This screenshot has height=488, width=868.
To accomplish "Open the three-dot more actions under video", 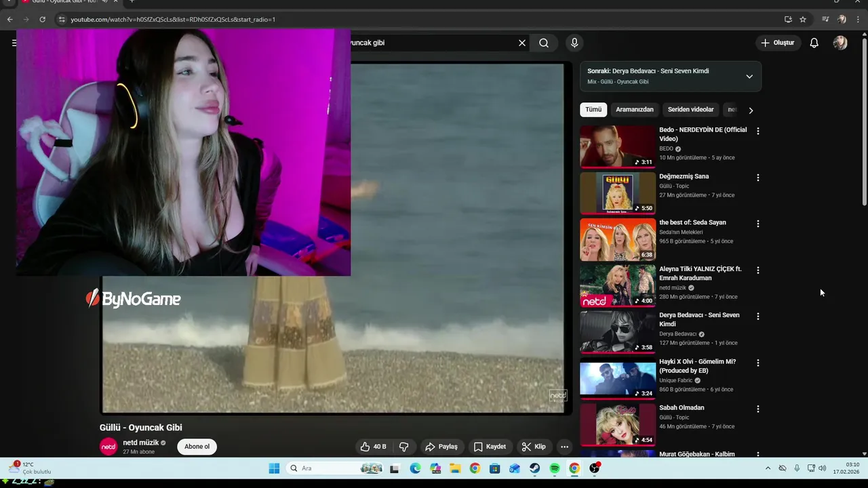I will (564, 447).
